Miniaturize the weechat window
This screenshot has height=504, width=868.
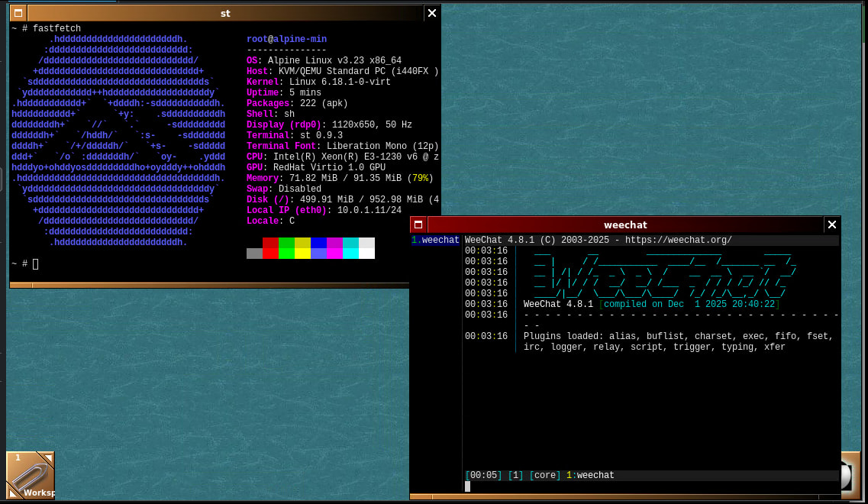point(418,225)
